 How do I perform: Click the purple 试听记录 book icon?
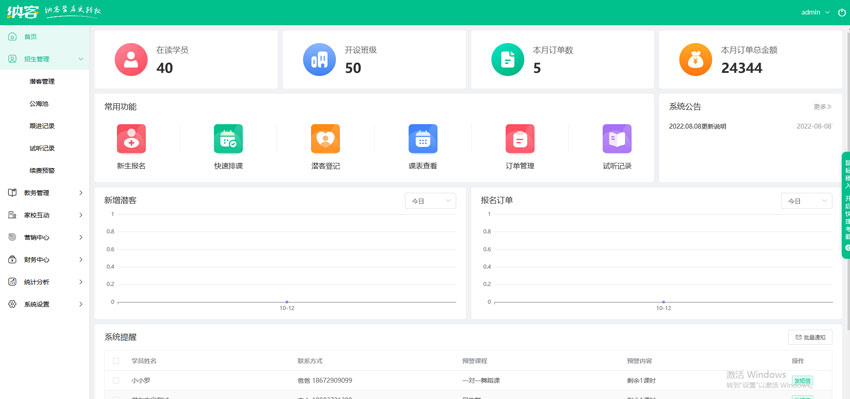(x=617, y=139)
